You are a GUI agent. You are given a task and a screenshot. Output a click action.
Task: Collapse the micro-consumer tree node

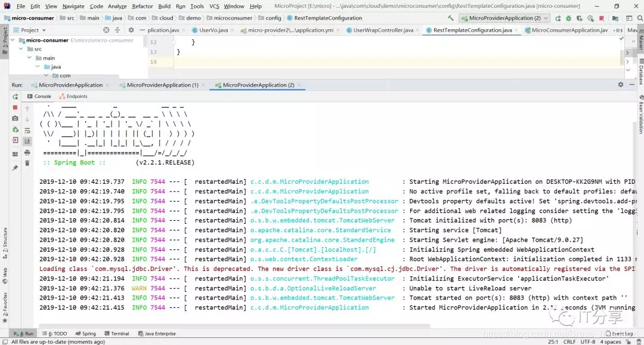(x=13, y=41)
